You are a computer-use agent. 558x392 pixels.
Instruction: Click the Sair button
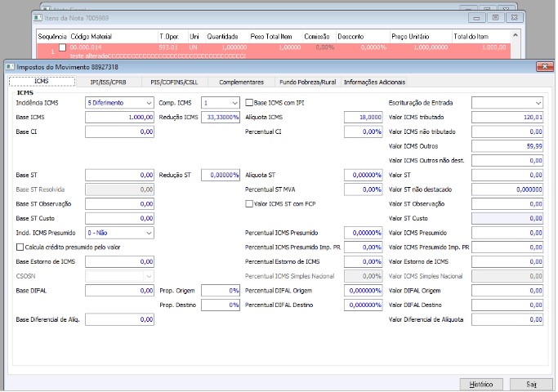click(x=531, y=384)
